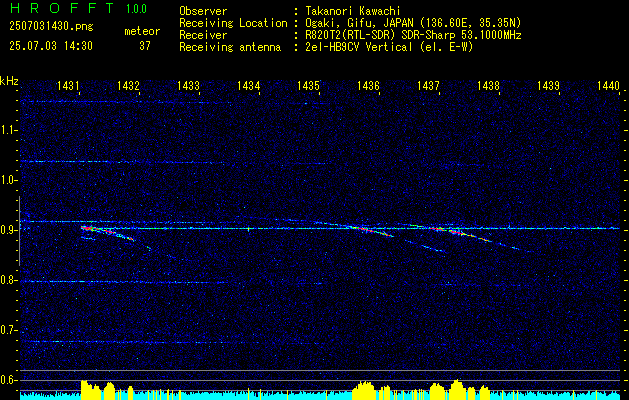Click the 'meteor' label
The width and height of the screenshot is (629, 400).
(x=142, y=31)
